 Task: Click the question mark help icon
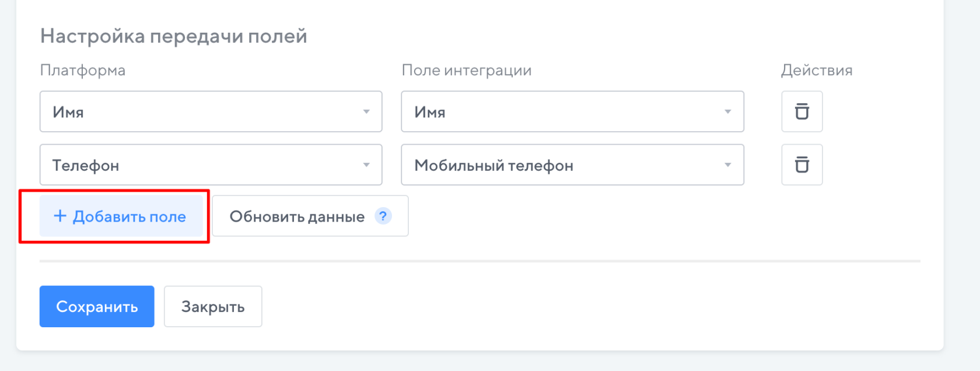click(x=383, y=216)
